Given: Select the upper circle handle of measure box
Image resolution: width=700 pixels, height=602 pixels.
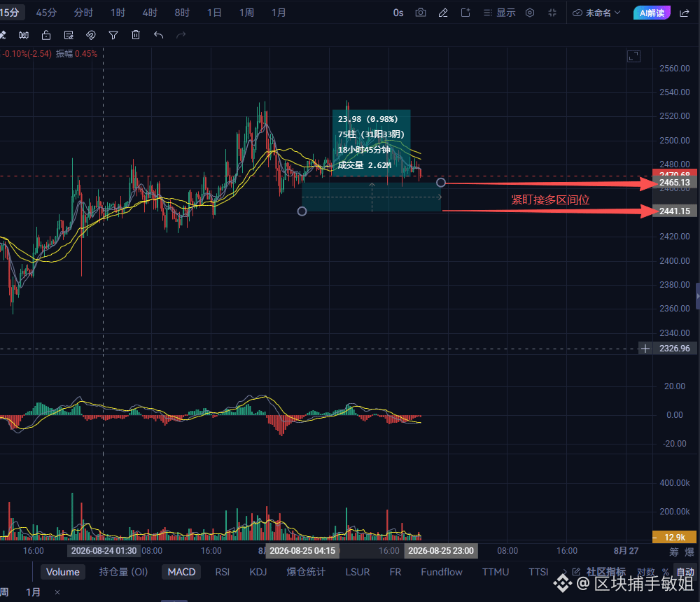Looking at the screenshot, I should [440, 182].
